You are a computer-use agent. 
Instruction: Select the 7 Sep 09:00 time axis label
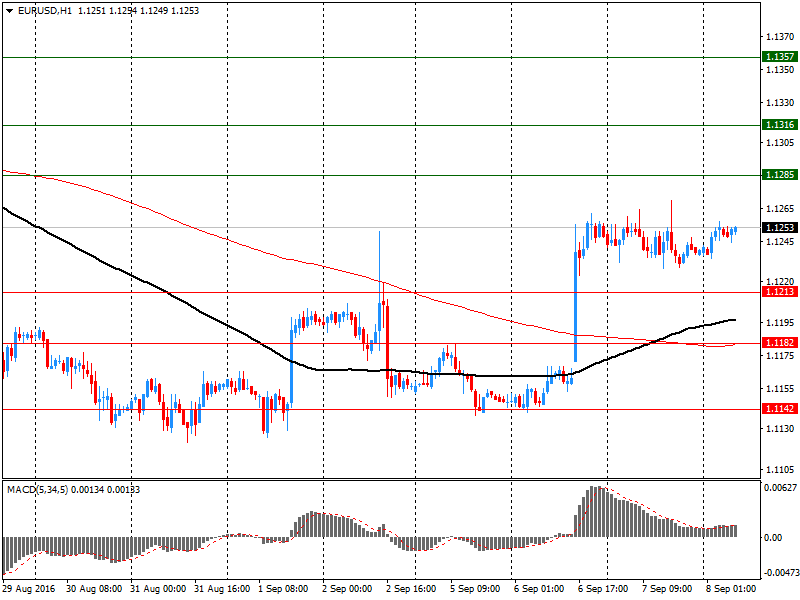click(667, 589)
